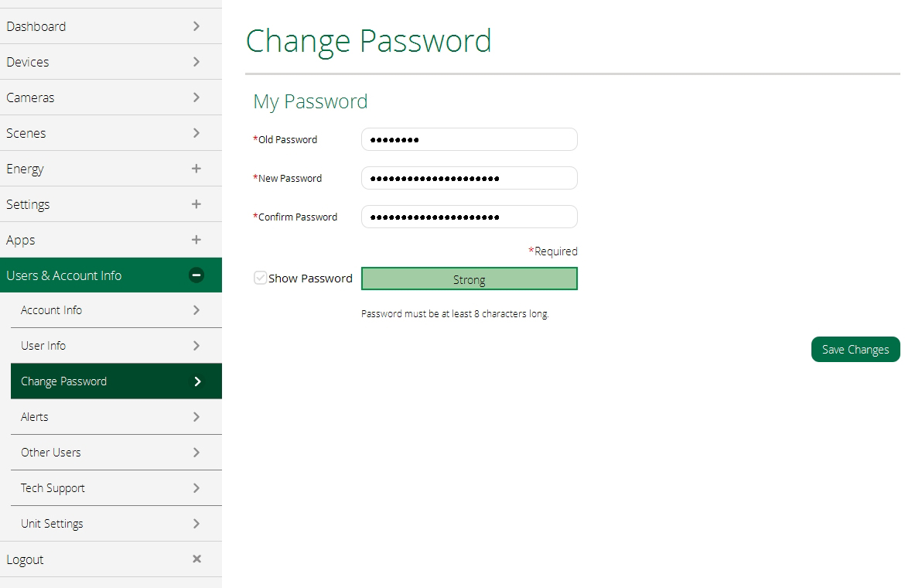Screen dimensions: 905x588
Task: Go to the User Info page
Action: (43, 346)
